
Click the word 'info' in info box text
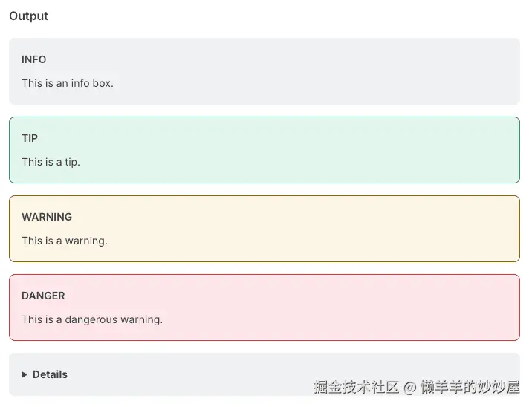point(80,83)
